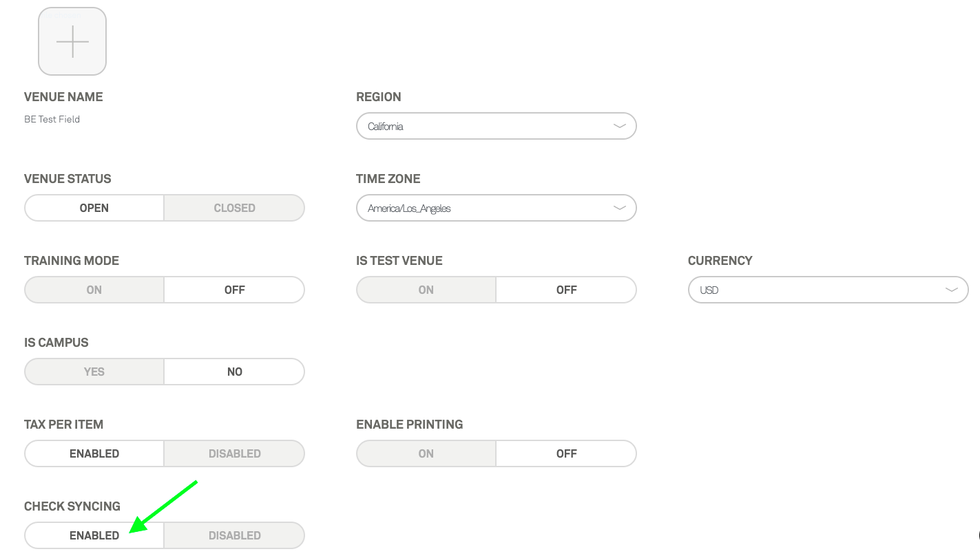
Task: Click the Venue Name field text
Action: coord(52,119)
